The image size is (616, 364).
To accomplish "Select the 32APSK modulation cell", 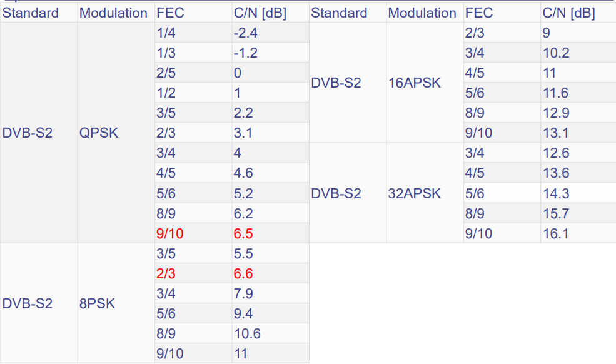I will (x=414, y=193).
